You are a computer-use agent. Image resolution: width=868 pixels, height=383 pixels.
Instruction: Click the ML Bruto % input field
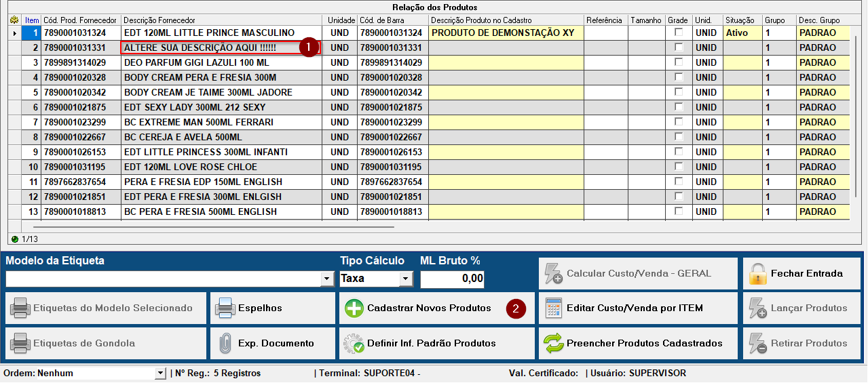[453, 279]
